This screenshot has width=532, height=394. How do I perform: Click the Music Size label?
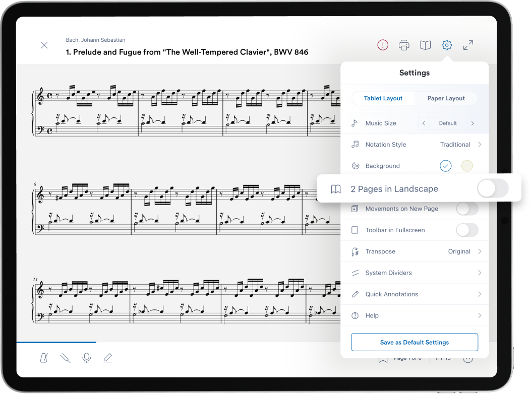381,123
